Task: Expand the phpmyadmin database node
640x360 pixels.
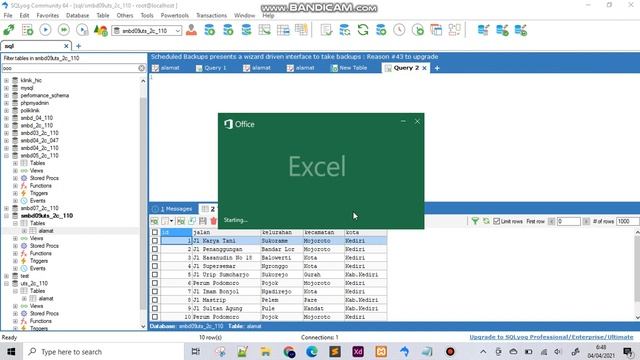Action: (x=6, y=103)
